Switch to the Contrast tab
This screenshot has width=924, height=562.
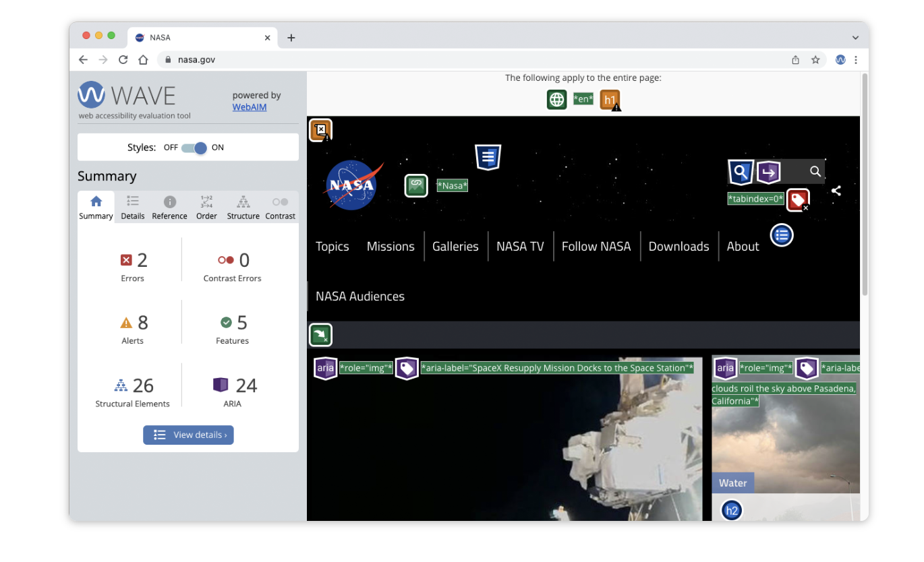coord(280,208)
